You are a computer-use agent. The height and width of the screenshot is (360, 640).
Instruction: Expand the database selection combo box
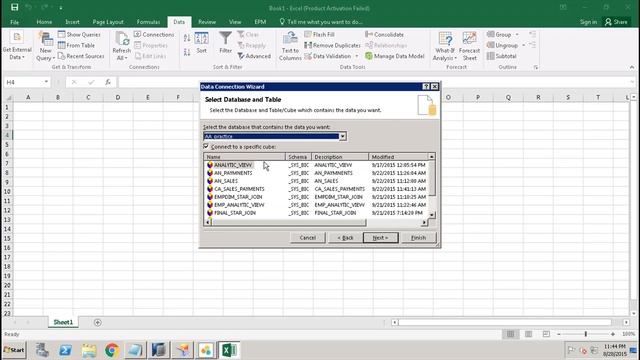(x=343, y=136)
